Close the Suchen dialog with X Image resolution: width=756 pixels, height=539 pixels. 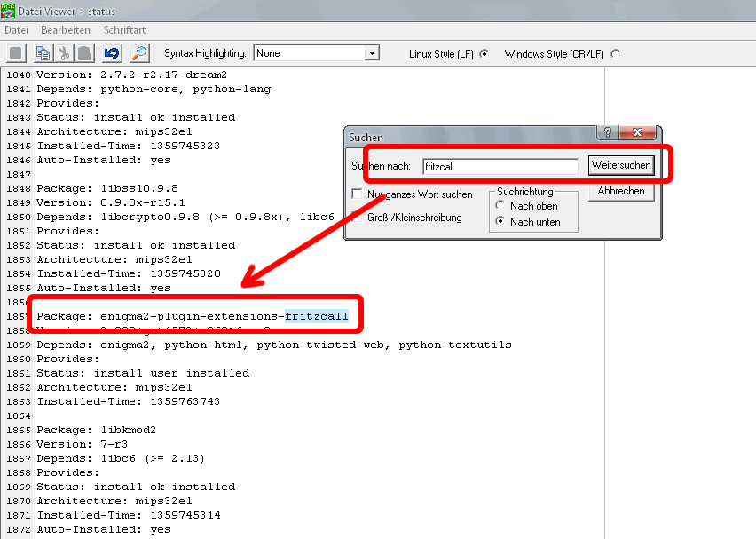pyautogui.click(x=636, y=133)
